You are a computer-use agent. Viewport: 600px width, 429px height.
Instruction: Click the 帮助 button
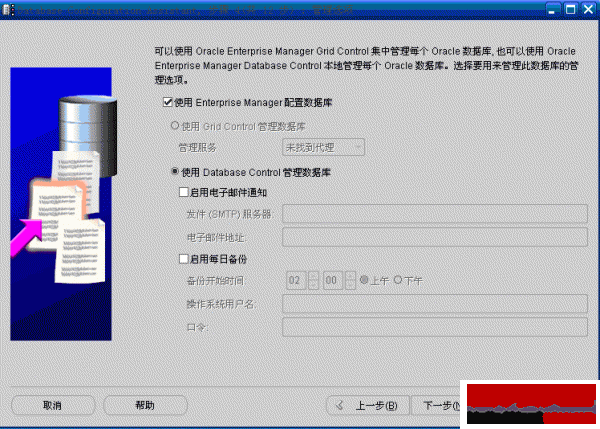pos(145,405)
